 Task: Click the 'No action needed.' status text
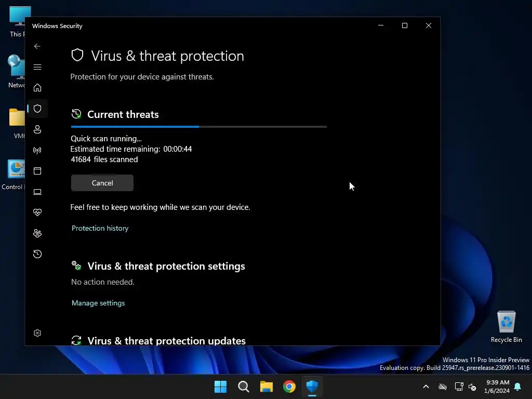[103, 282]
